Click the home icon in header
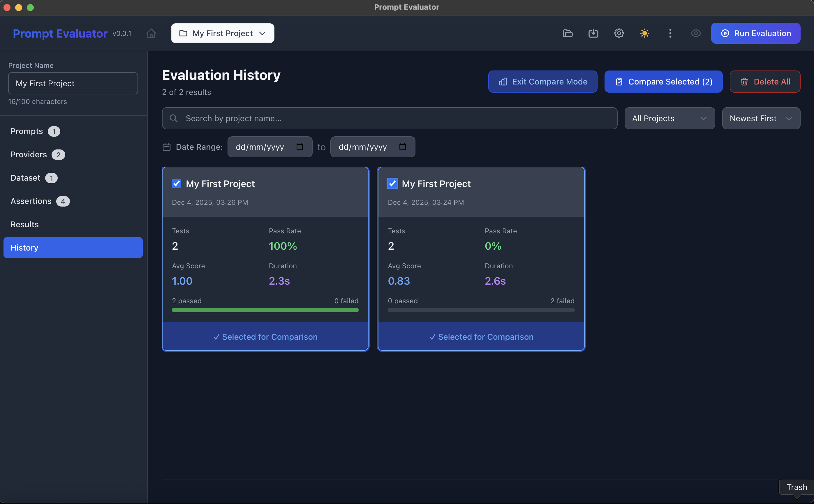Screen dimensions: 814x504 [151, 33]
